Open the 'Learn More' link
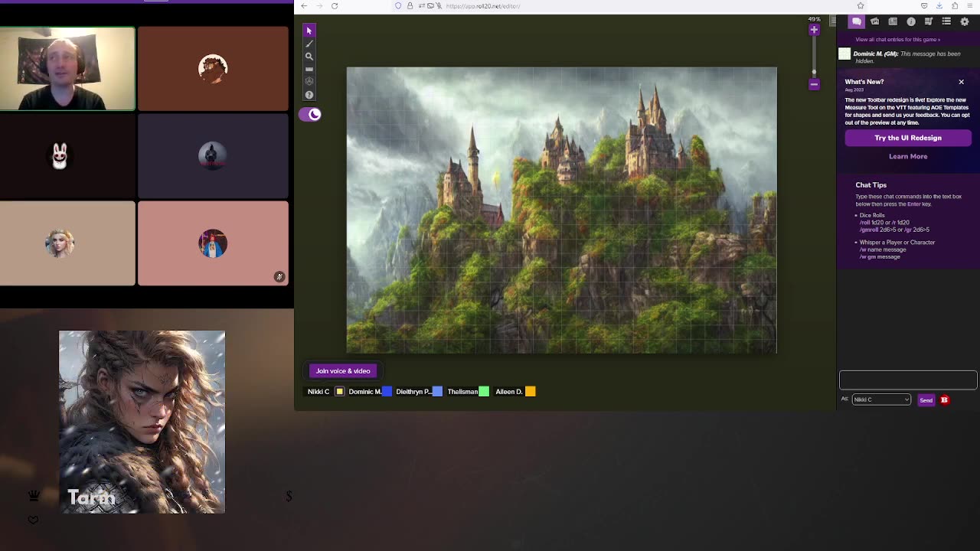This screenshot has width=980, height=551. tap(908, 156)
